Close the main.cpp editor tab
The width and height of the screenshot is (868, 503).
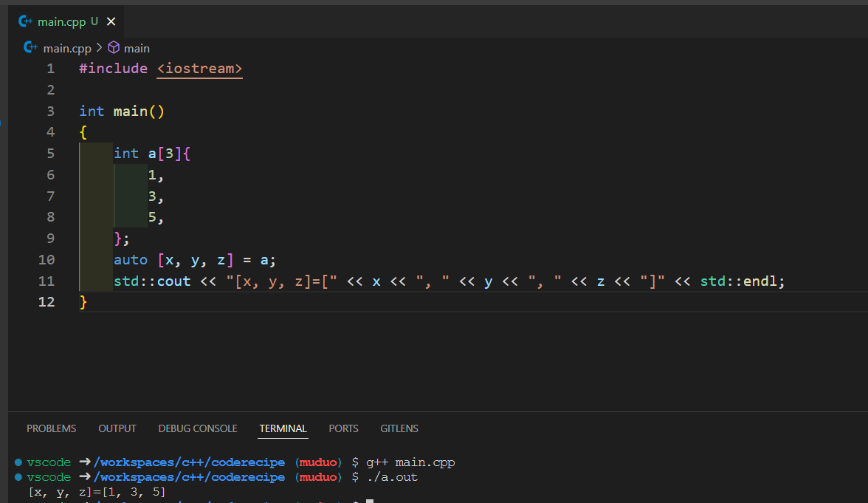click(x=111, y=21)
